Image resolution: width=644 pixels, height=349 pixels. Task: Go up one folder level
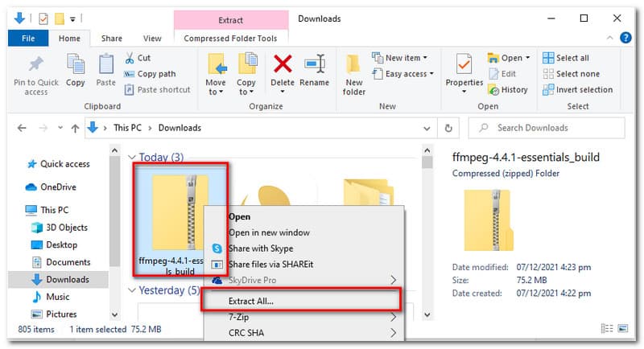[x=75, y=129]
